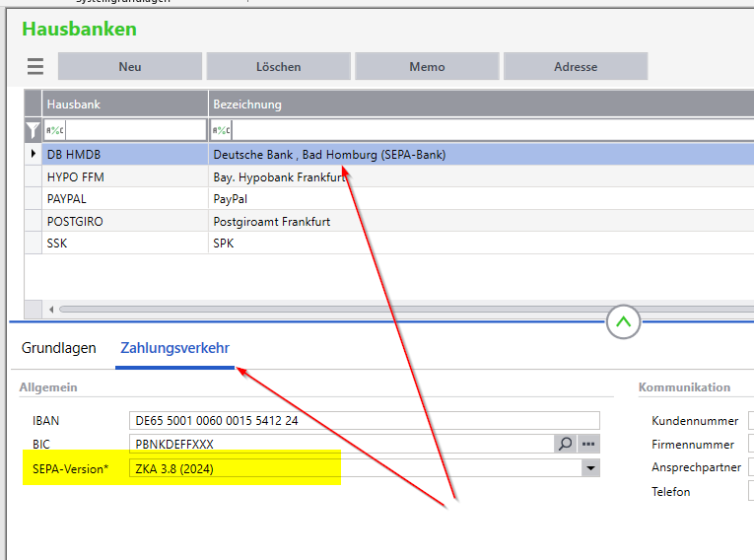
Task: Switch to the Zahlungsverkehr tab
Action: tap(174, 348)
